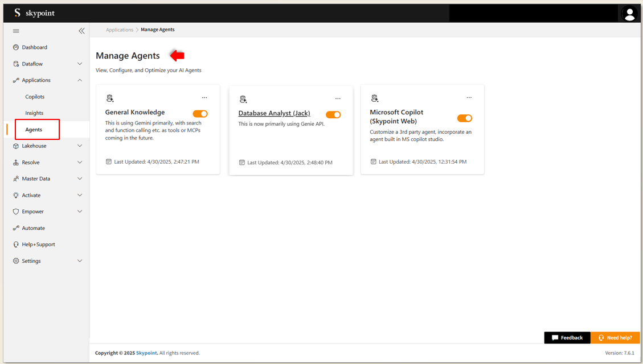
Task: Expand the Settings menu chevron
Action: (80, 261)
